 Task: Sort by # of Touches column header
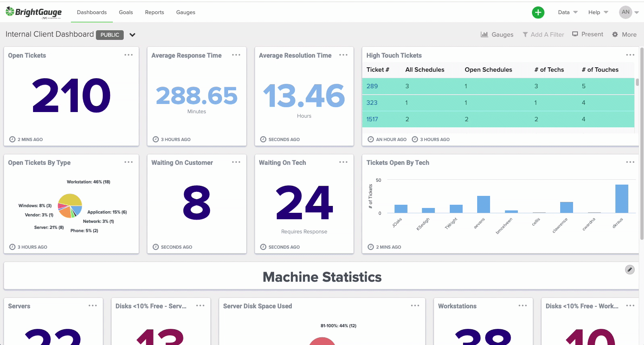point(600,69)
